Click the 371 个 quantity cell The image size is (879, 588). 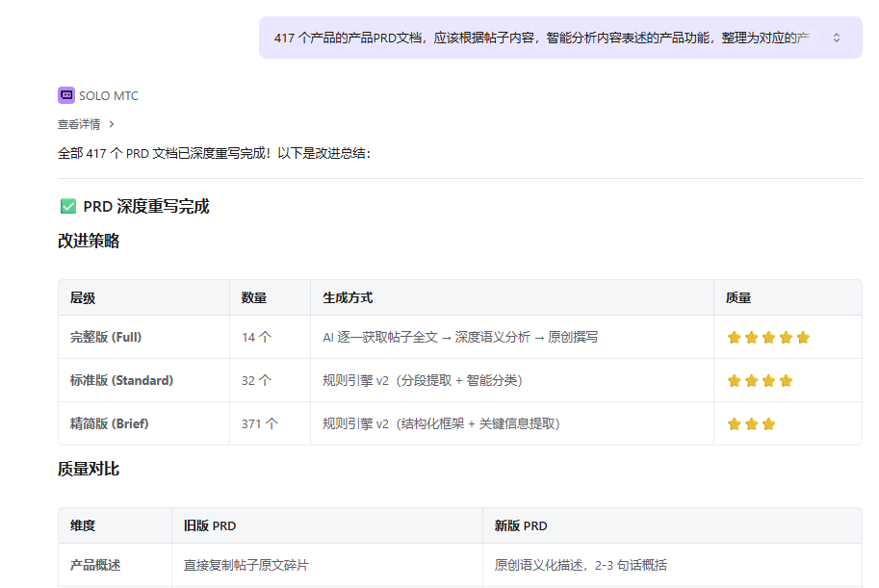260,423
